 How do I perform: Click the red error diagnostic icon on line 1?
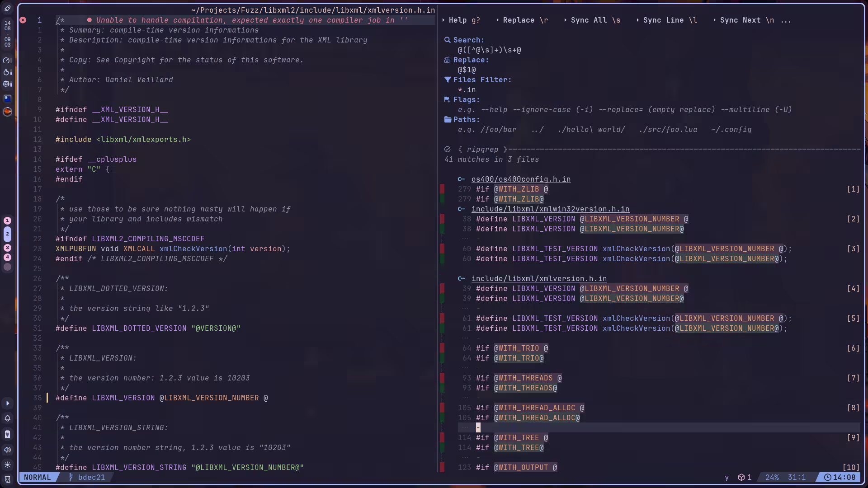[23, 20]
